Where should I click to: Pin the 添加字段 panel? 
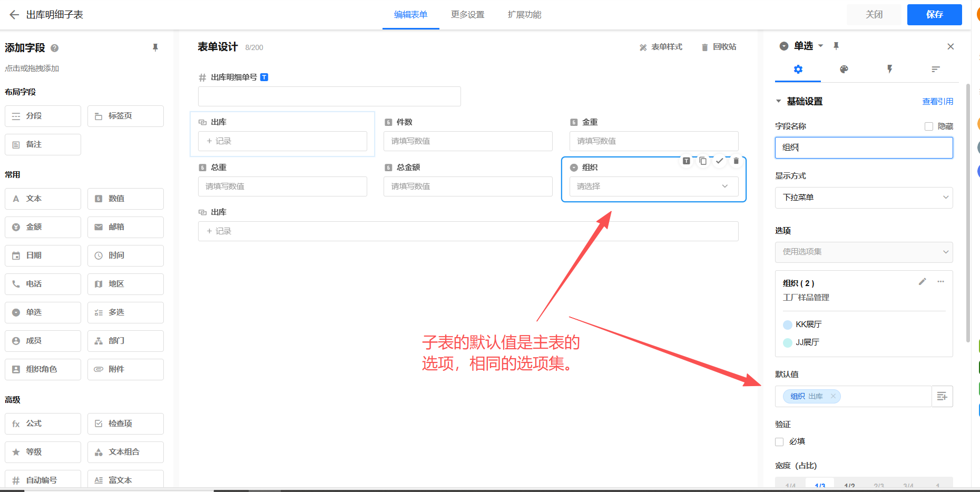point(155,48)
